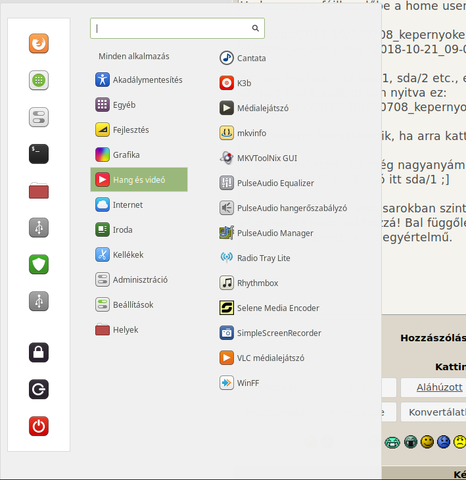Select the Akadálymentesítés category
466x480 pixels.
click(139, 80)
